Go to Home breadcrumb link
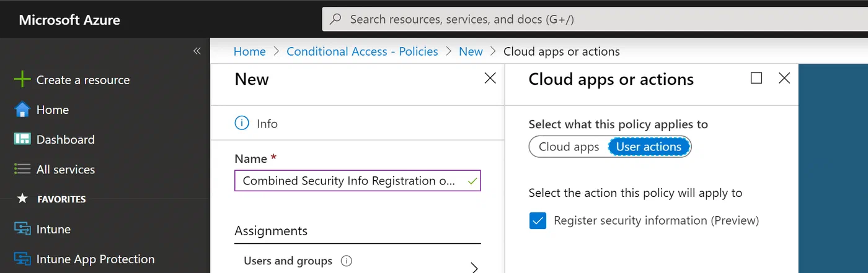Screen dimensions: 868x273 tap(250, 51)
